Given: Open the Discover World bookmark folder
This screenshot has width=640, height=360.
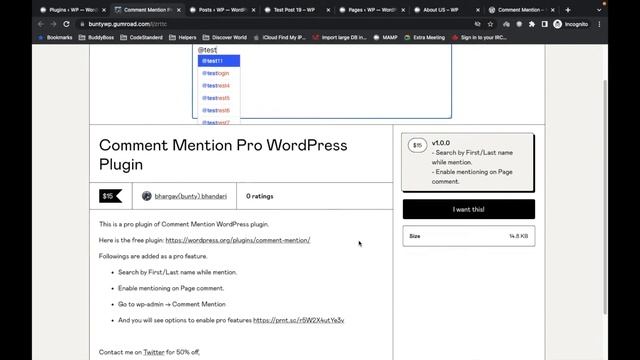Looking at the screenshot, I should click(x=225, y=38).
